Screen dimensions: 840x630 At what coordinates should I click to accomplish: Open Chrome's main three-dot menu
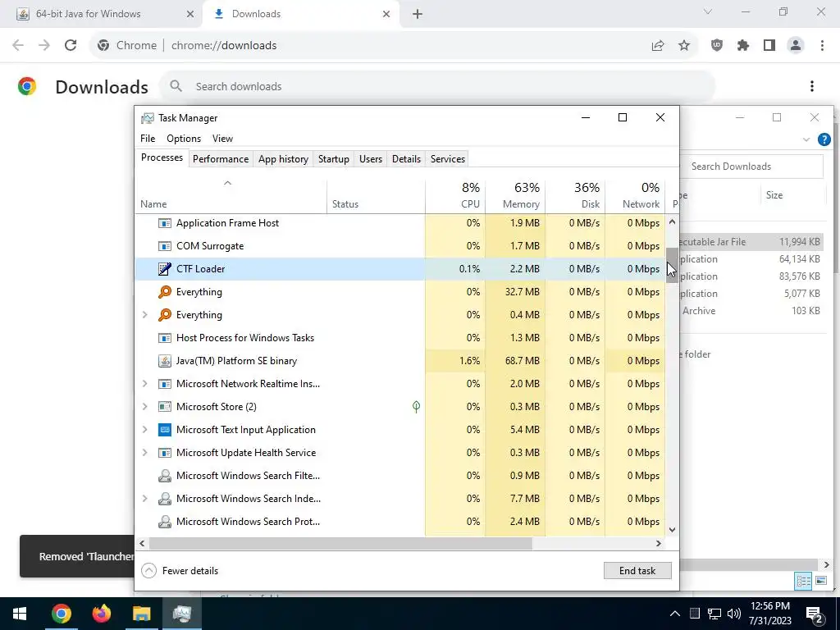click(822, 46)
